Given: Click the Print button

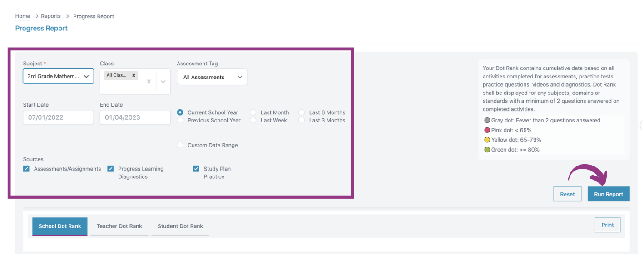Looking at the screenshot, I should pyautogui.click(x=608, y=225).
